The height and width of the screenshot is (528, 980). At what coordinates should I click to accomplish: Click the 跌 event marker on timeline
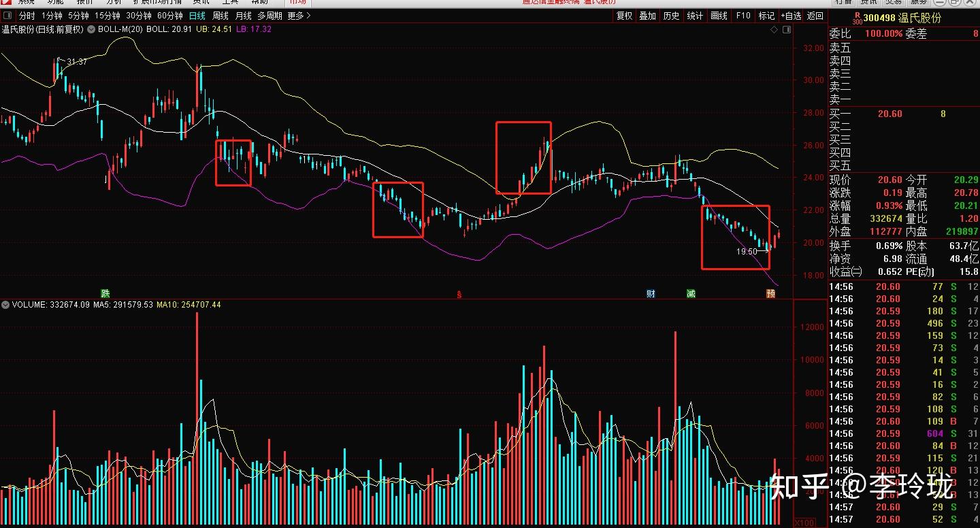click(105, 294)
